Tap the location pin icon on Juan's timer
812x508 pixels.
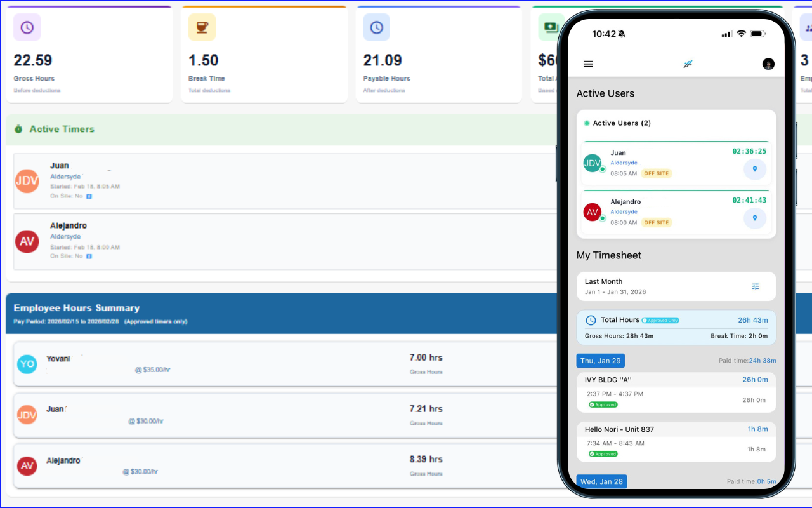coord(755,169)
